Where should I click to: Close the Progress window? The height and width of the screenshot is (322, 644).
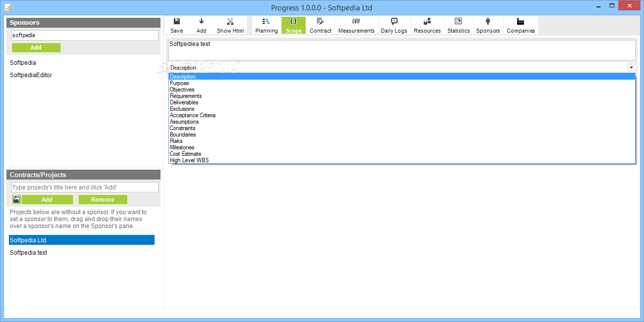pyautogui.click(x=630, y=5)
